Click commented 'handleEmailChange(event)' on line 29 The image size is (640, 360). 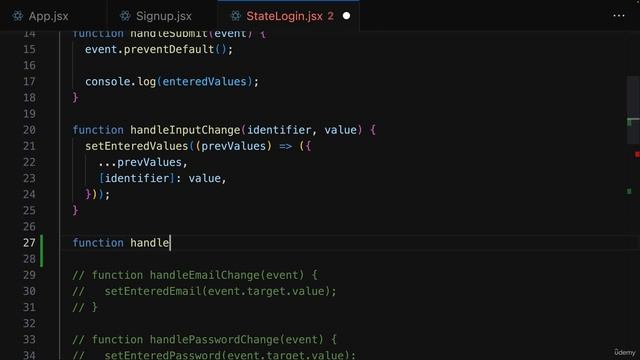click(227, 275)
